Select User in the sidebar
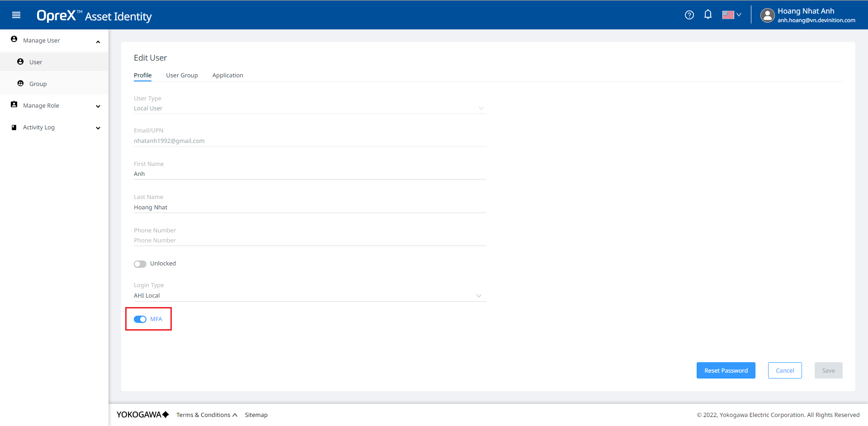Screen dimensions: 868x426 pyautogui.click(x=54, y=62)
